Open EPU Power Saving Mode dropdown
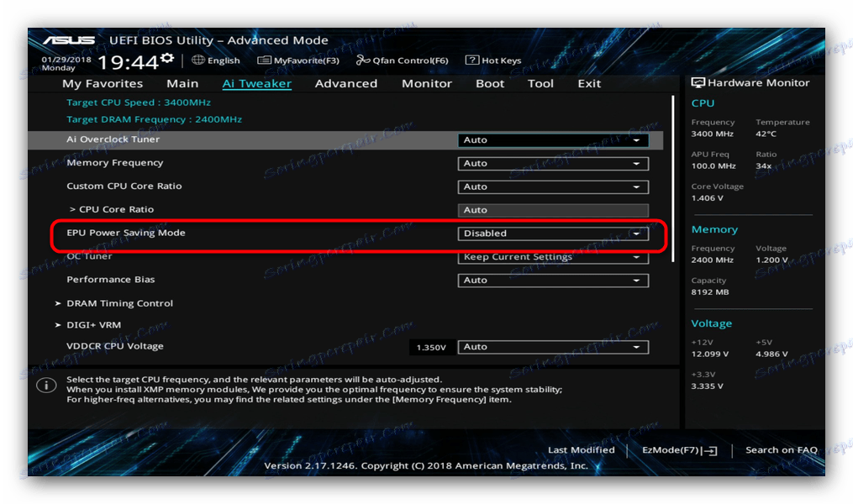 (553, 234)
